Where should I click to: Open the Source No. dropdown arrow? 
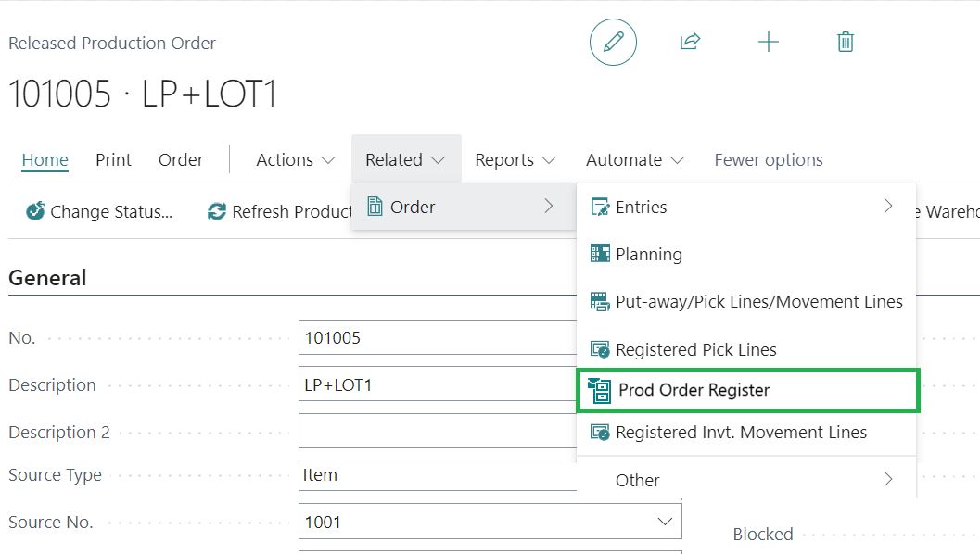point(665,522)
